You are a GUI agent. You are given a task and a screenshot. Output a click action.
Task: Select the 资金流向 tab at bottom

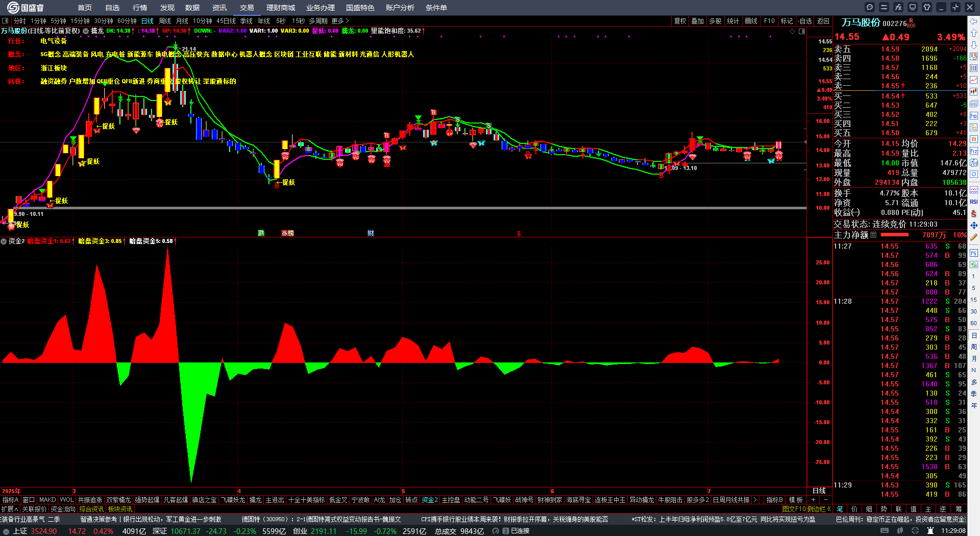click(x=63, y=509)
